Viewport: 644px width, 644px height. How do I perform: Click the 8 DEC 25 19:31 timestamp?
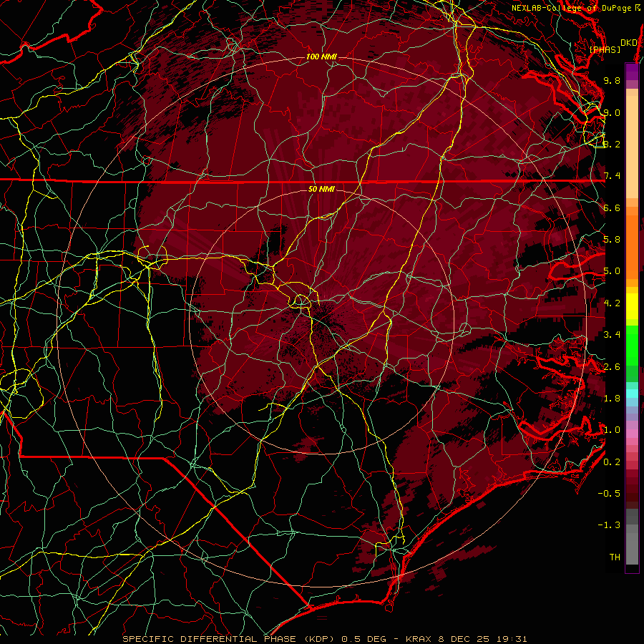coord(482,639)
